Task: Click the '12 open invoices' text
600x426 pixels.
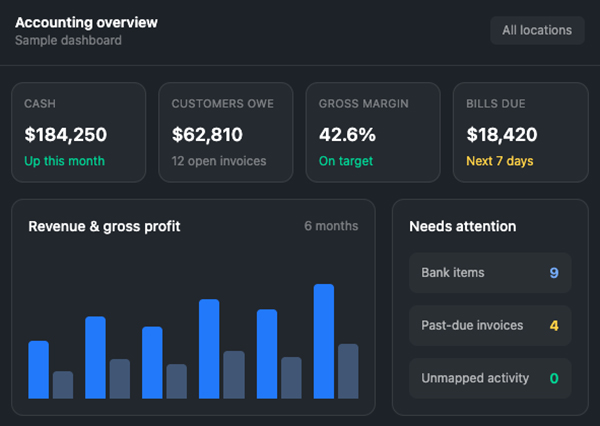Action: coord(218,161)
